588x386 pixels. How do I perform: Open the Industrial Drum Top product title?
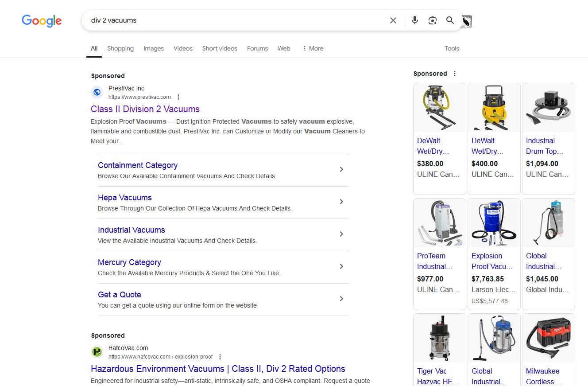[x=544, y=146]
